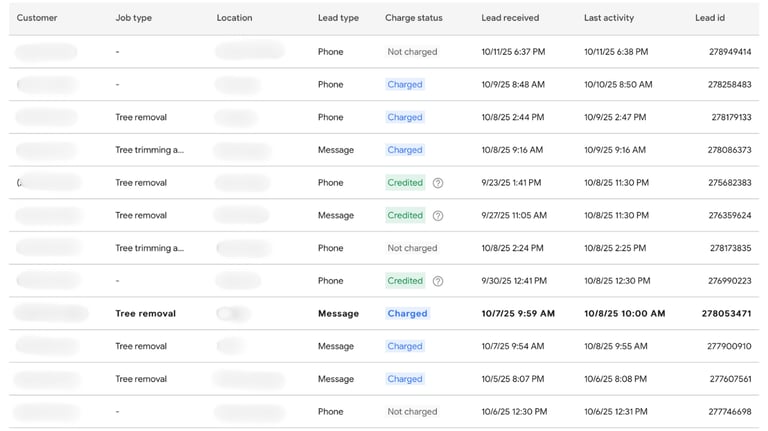Screen dimensions: 768x431
Task: Click Credited badge for lead 276359624
Action: click(x=405, y=216)
